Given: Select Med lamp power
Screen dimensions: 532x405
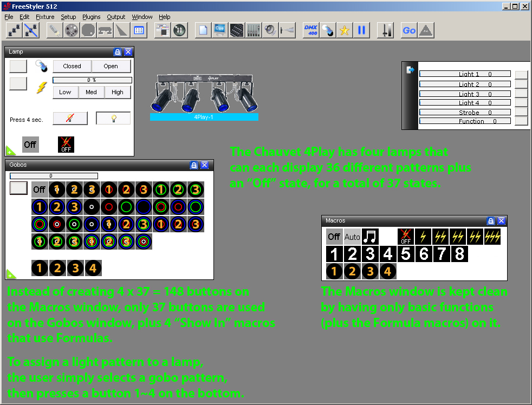Looking at the screenshot, I should pyautogui.click(x=91, y=92).
